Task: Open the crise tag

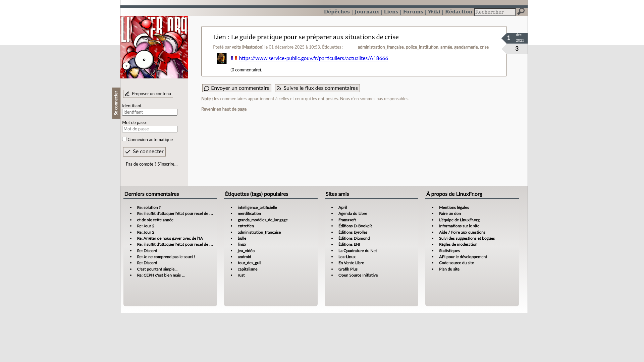Action: pyautogui.click(x=484, y=47)
